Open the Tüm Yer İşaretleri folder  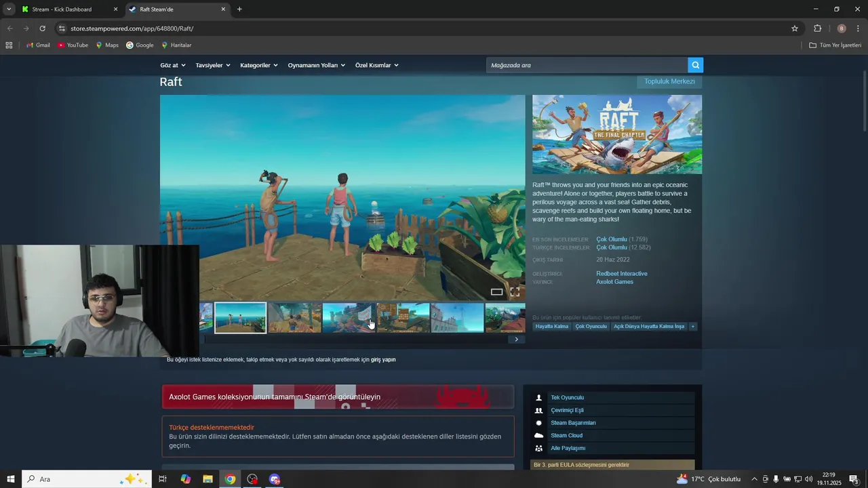(x=835, y=45)
